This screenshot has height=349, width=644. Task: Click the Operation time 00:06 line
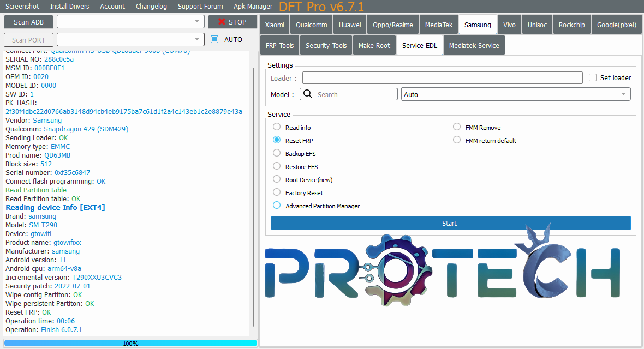pos(40,321)
